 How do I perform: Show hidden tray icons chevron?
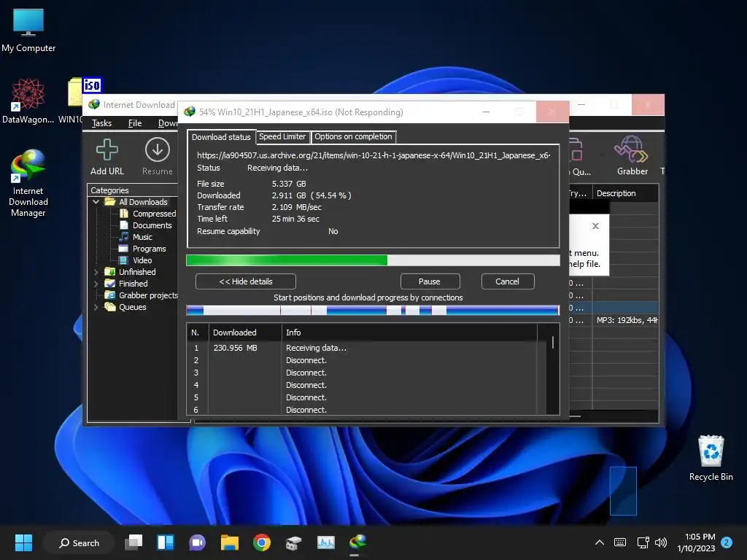[x=600, y=542]
